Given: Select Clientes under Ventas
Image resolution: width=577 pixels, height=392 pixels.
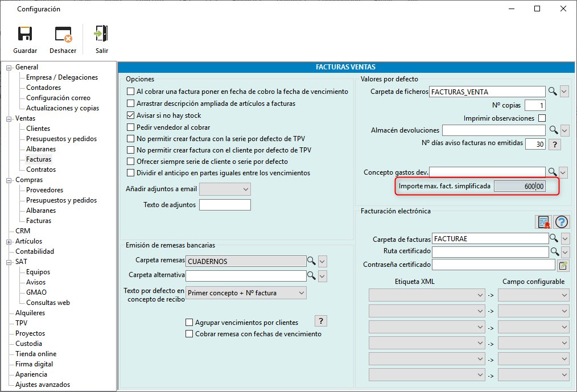Looking at the screenshot, I should (38, 129).
